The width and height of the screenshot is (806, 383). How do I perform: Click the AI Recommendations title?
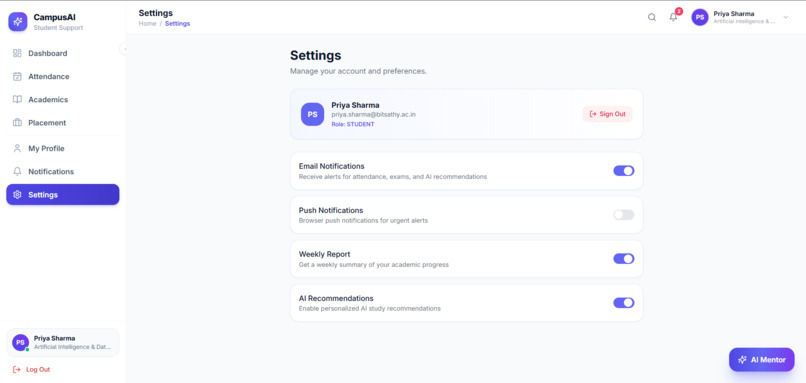click(x=336, y=298)
